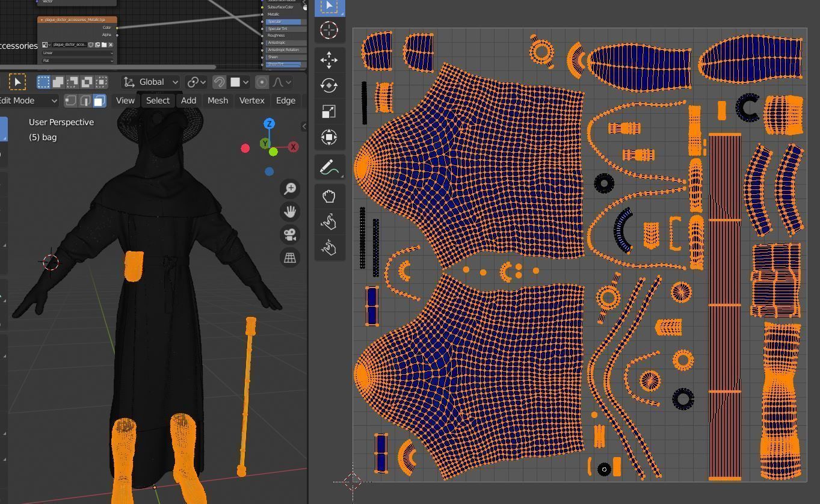Enable vertex select mode
Viewport: 820px width, 504px height.
pos(70,100)
